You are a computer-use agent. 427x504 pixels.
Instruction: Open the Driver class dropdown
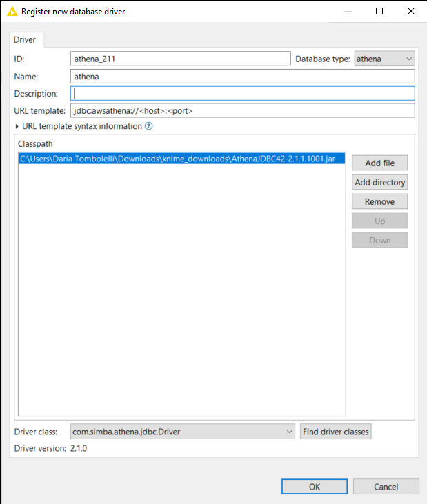coord(183,432)
